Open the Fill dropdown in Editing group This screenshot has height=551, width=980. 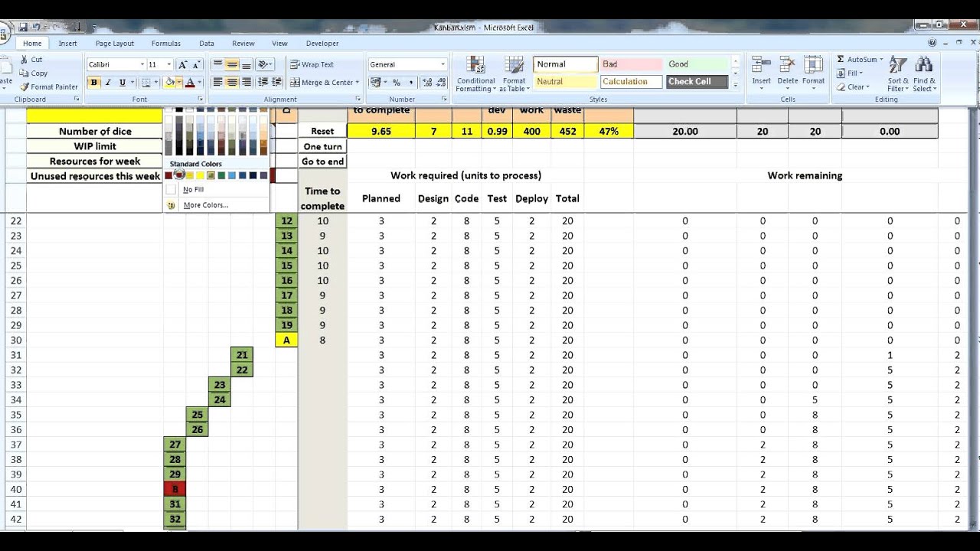point(850,73)
